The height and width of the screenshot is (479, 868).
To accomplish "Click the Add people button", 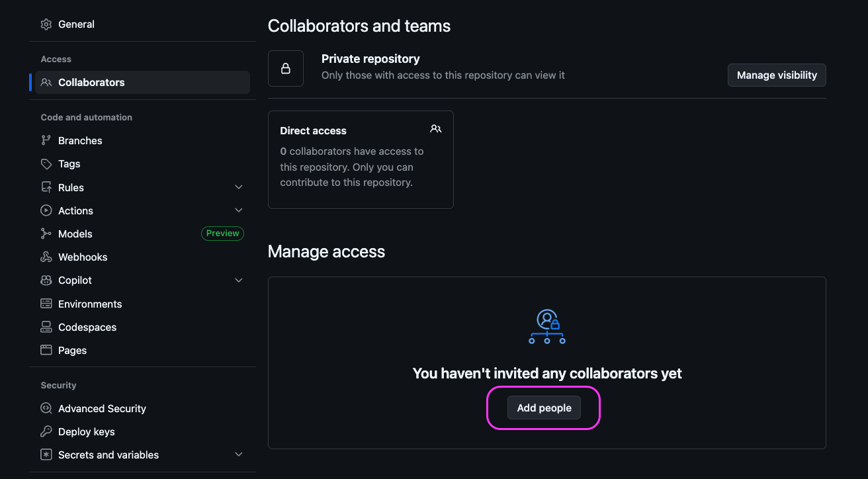I will click(544, 408).
